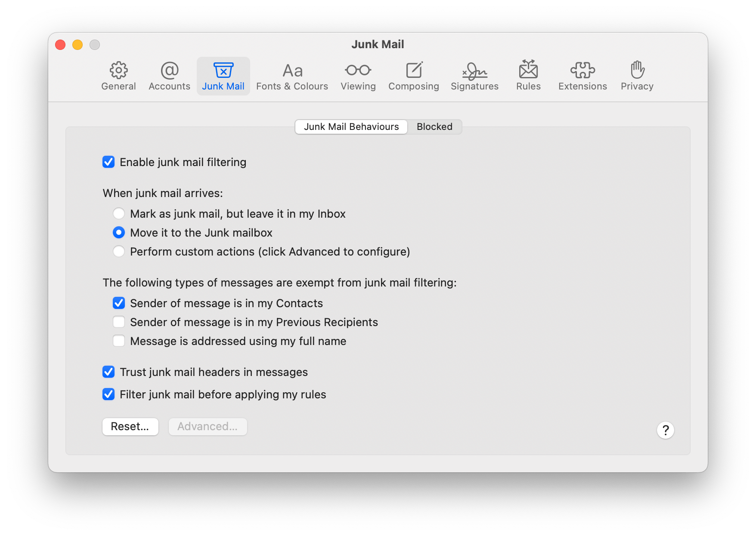The image size is (756, 536).
Task: Open Fonts & Colours settings
Action: tap(291, 76)
